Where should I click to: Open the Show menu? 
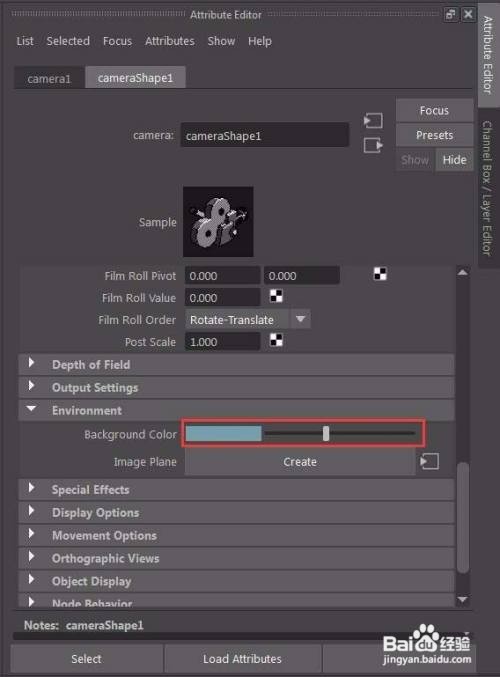click(x=221, y=41)
